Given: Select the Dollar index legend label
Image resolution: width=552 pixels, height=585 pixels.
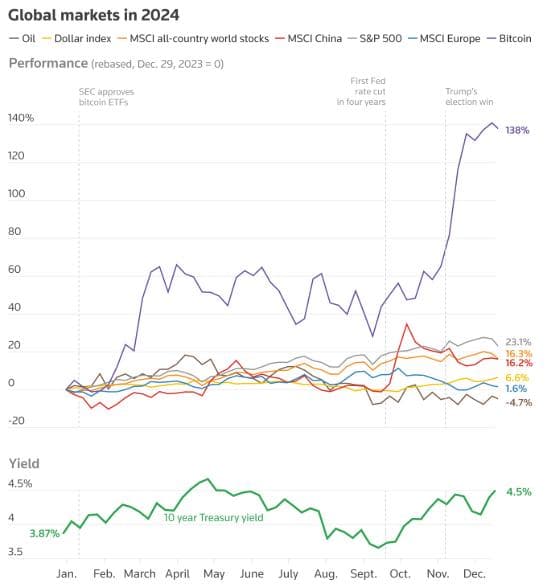Looking at the screenshot, I should point(77,38).
